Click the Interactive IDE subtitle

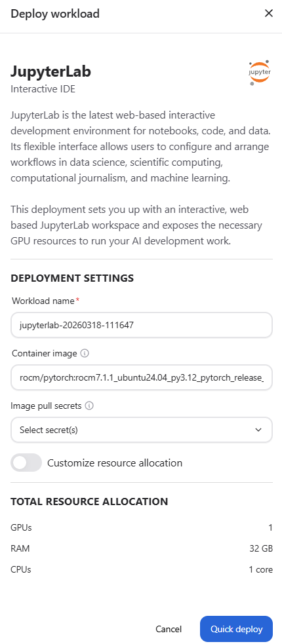coord(43,89)
